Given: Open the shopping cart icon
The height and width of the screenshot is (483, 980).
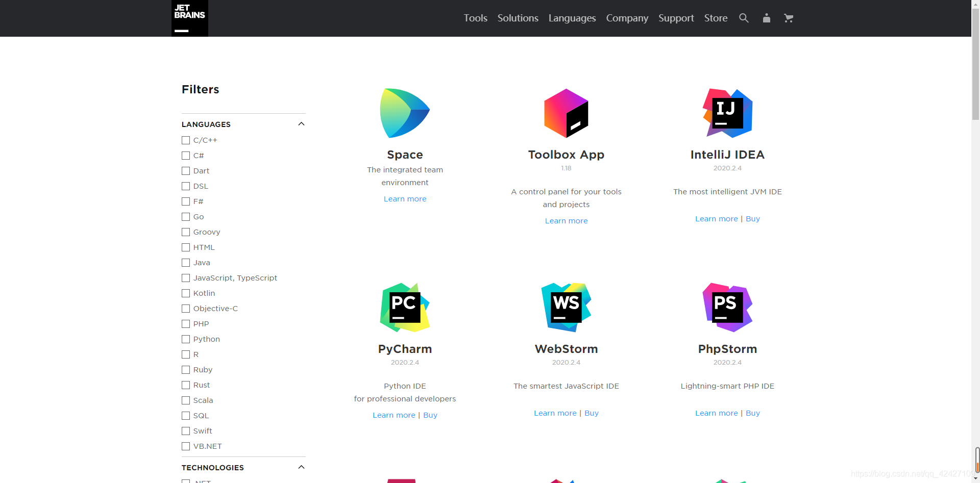Looking at the screenshot, I should (x=789, y=18).
